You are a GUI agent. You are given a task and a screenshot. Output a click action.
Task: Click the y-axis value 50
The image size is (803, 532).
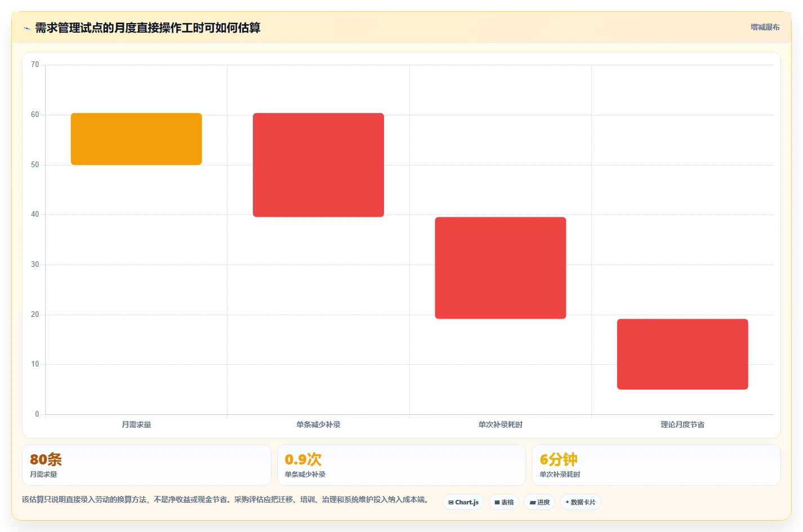click(x=35, y=165)
